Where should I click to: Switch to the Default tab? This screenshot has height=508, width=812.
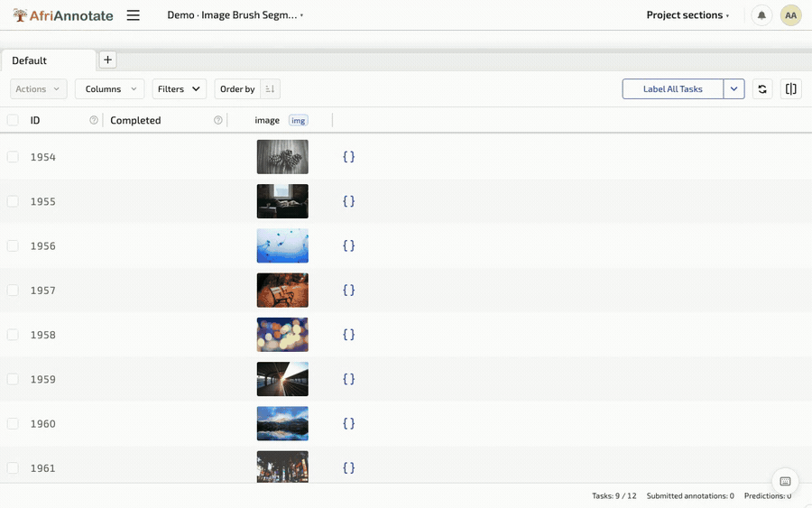click(48, 60)
